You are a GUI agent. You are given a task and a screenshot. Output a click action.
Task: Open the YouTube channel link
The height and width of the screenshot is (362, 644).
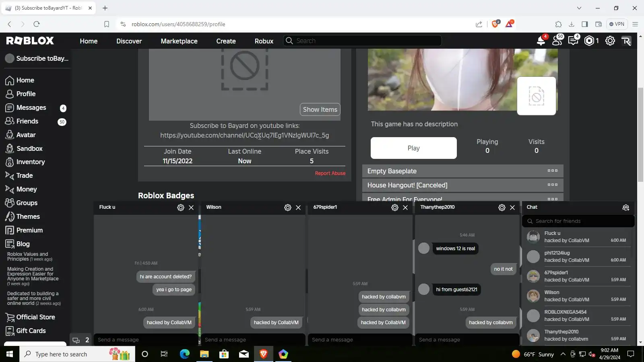pyautogui.click(x=245, y=136)
